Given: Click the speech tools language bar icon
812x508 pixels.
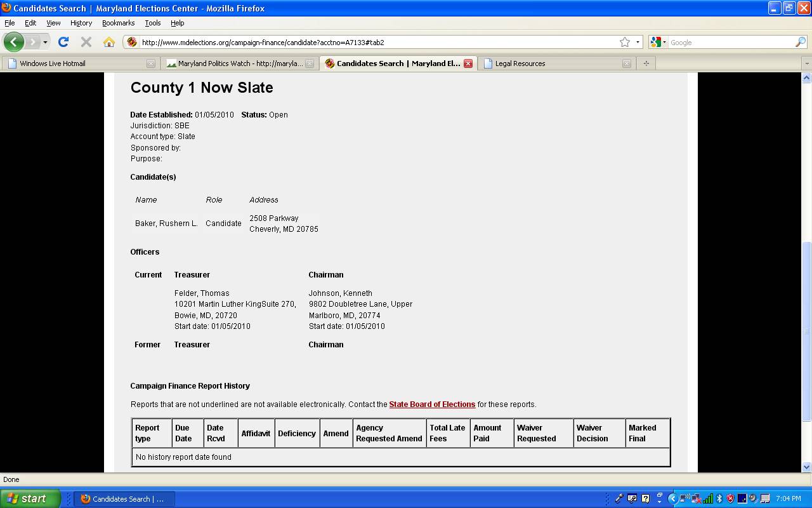Looking at the screenshot, I should pyautogui.click(x=632, y=498).
